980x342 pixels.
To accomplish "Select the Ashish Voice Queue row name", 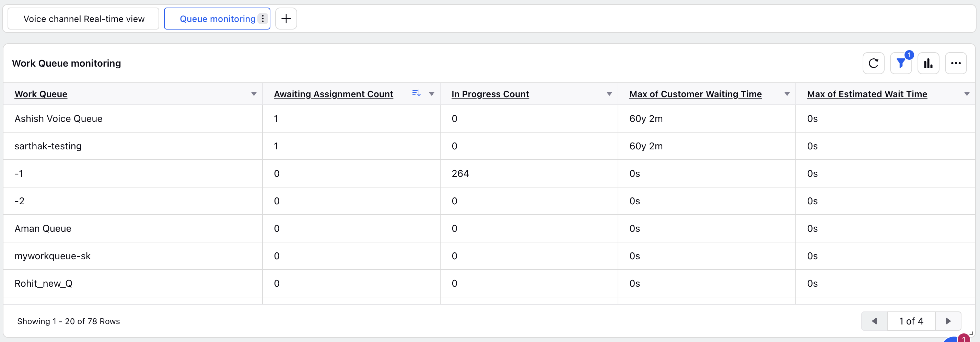I will click(x=58, y=118).
